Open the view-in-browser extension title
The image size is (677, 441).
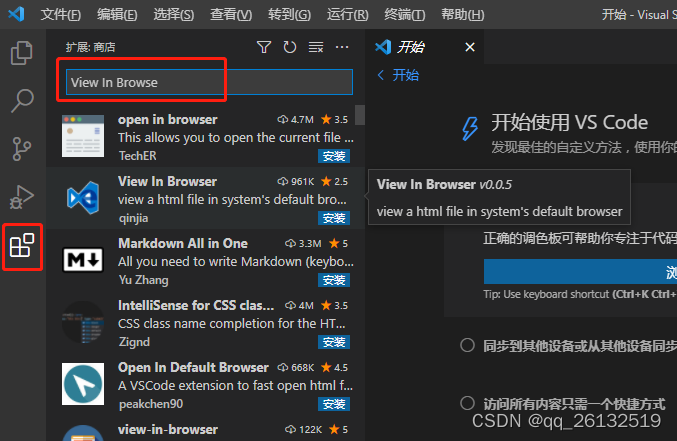click(168, 429)
